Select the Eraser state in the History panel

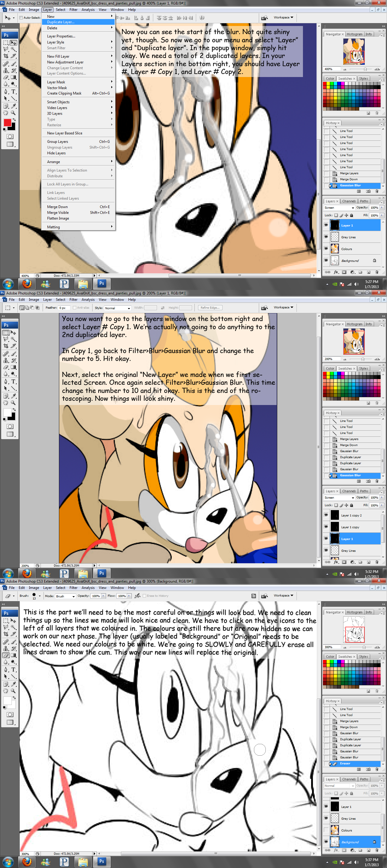pyautogui.click(x=355, y=764)
